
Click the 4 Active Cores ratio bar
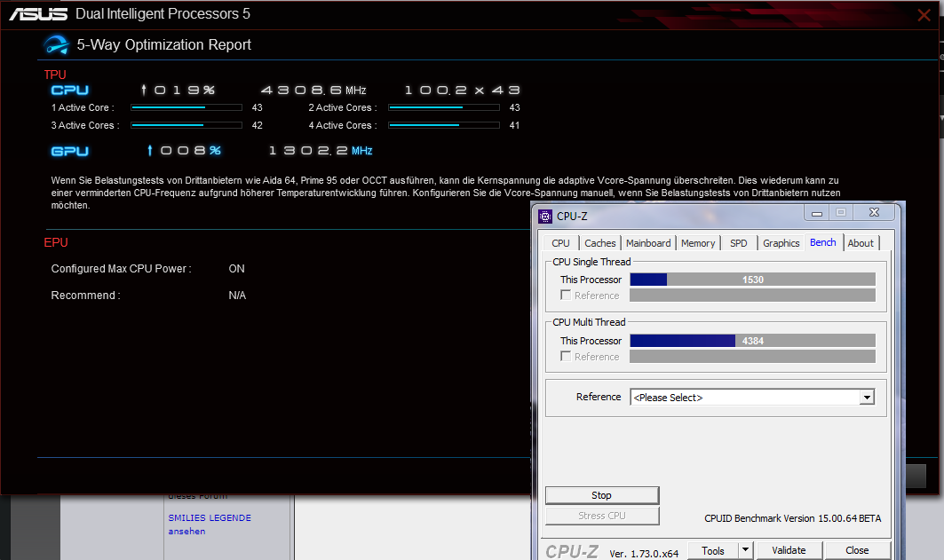point(444,125)
